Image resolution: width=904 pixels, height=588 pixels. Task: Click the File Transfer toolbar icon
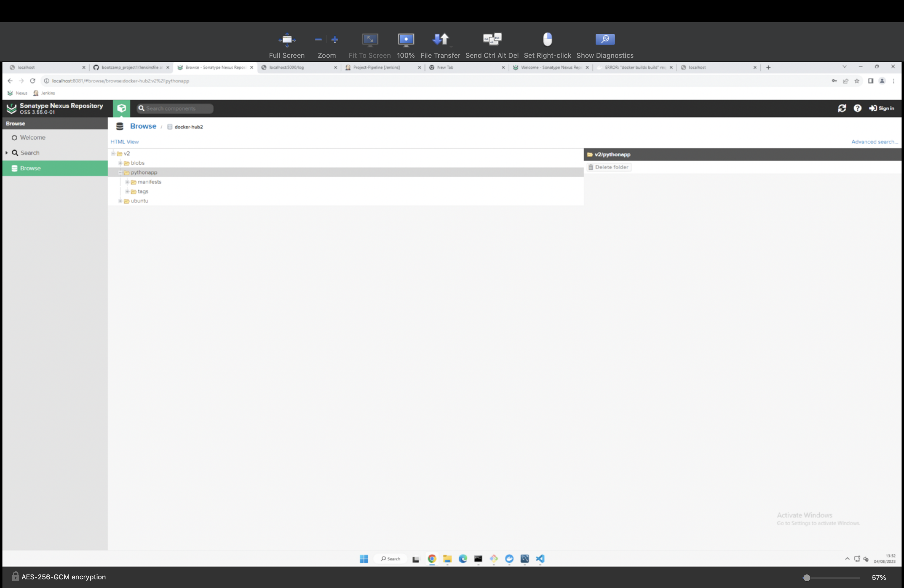[440, 39]
